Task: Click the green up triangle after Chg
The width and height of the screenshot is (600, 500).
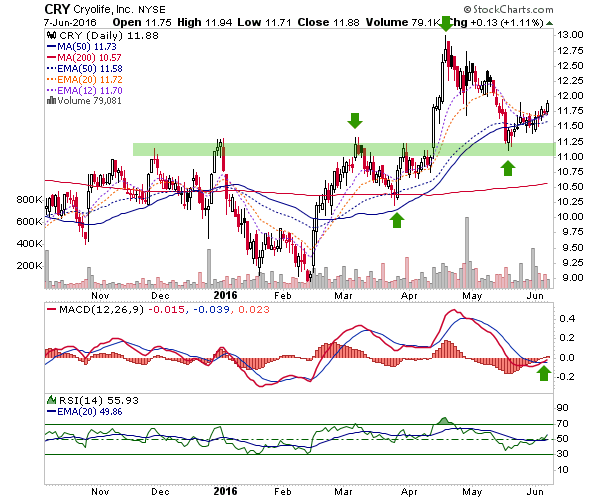Action: point(549,23)
